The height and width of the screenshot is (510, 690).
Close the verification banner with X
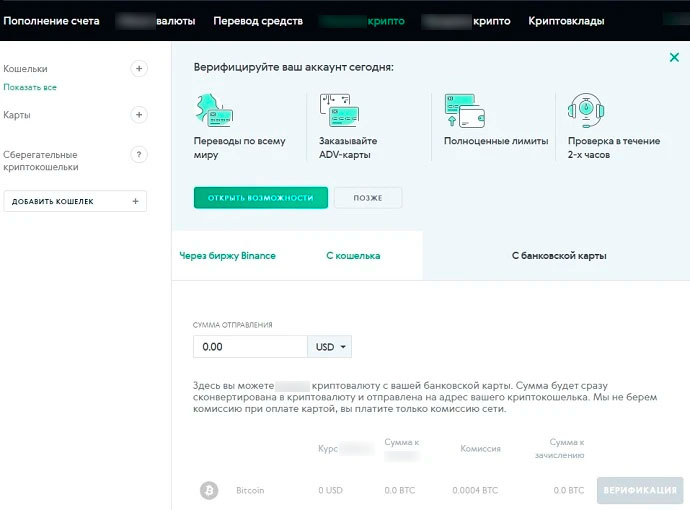click(x=674, y=58)
